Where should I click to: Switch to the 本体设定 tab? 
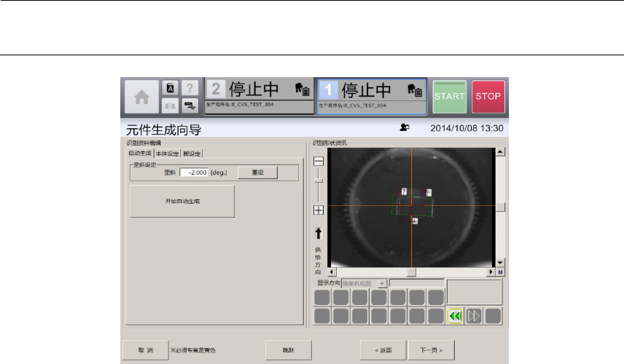pyautogui.click(x=167, y=153)
